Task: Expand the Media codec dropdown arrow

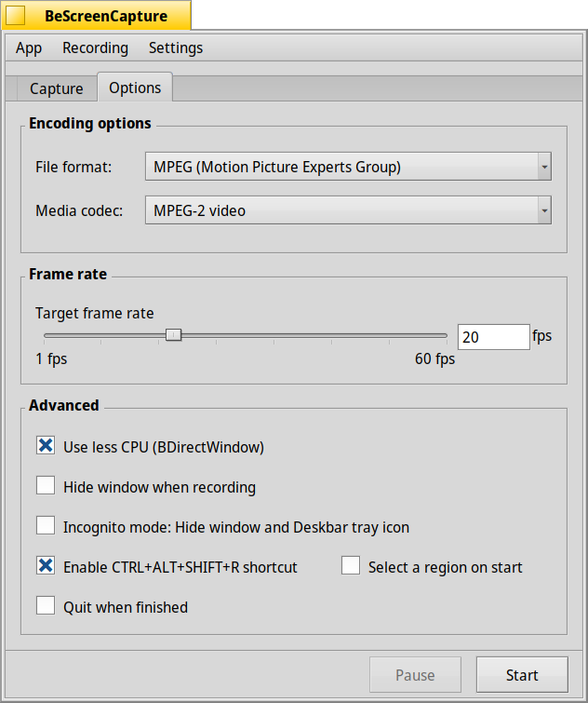Action: pyautogui.click(x=544, y=210)
